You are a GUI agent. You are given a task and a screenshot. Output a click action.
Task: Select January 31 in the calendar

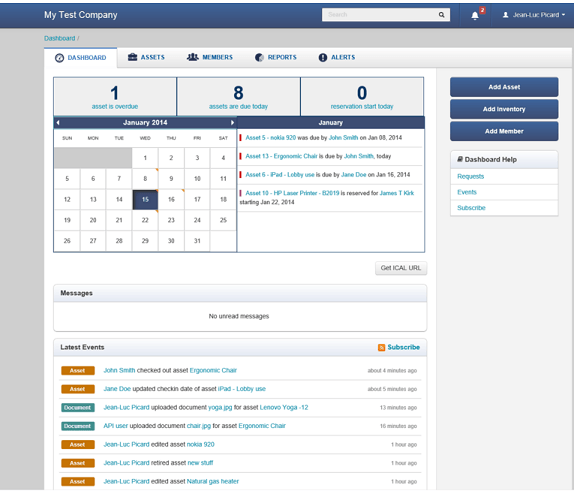click(x=197, y=241)
